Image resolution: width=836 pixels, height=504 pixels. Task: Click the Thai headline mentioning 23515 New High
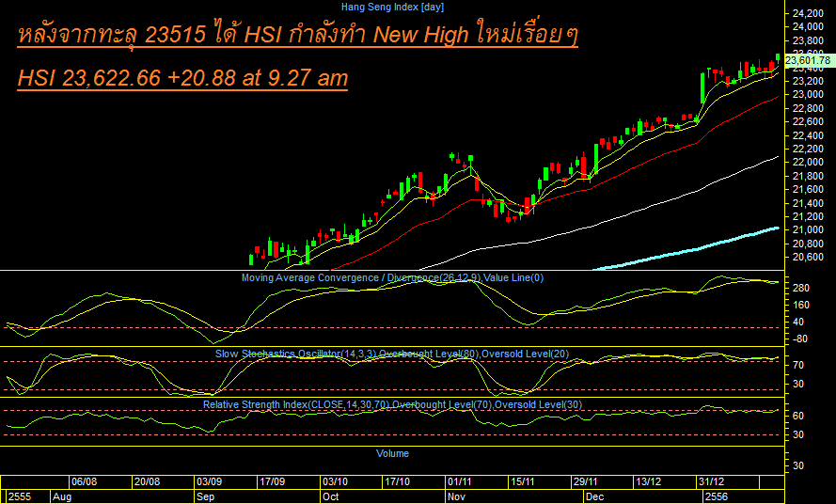coord(297,35)
